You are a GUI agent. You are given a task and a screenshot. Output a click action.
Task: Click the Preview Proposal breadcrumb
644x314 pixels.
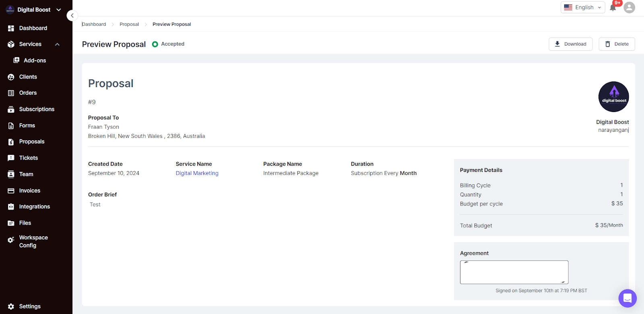(x=172, y=24)
